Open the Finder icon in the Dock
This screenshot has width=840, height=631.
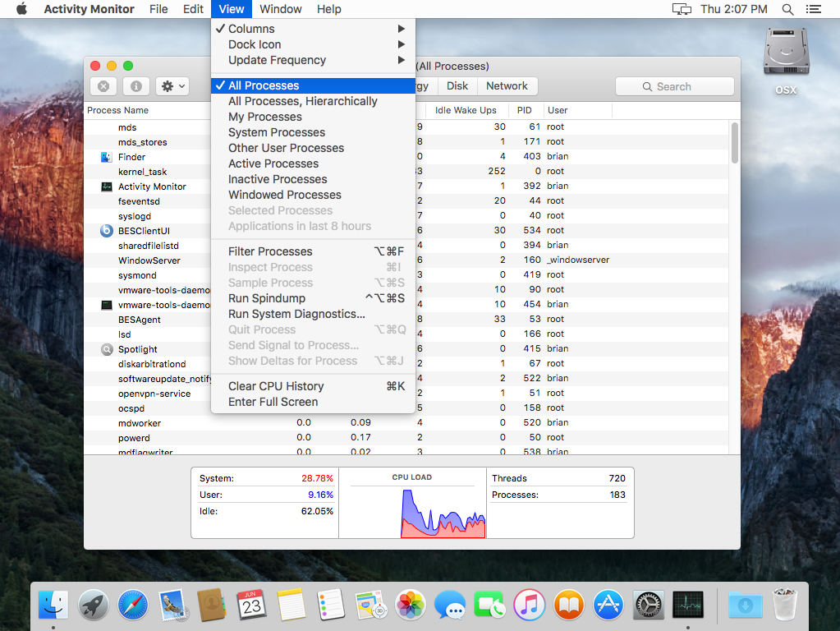[x=53, y=605]
